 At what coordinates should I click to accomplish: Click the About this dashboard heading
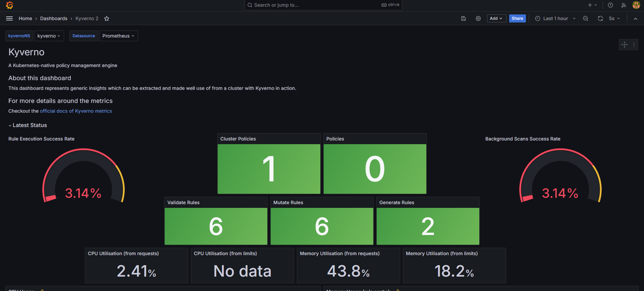pos(40,78)
